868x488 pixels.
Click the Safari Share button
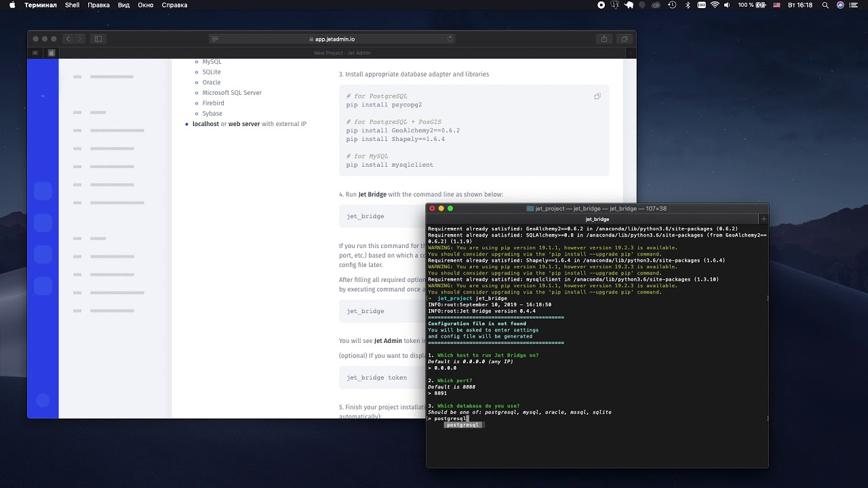click(604, 39)
